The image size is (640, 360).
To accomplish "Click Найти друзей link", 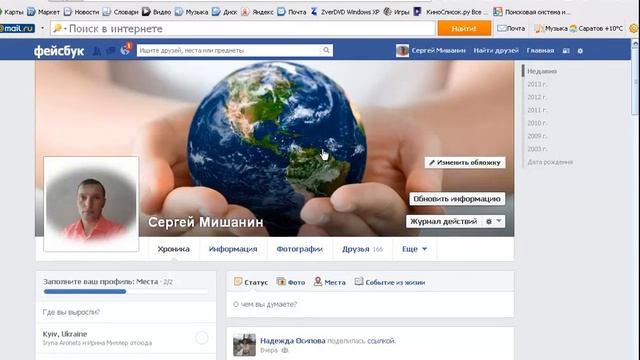I will click(496, 51).
